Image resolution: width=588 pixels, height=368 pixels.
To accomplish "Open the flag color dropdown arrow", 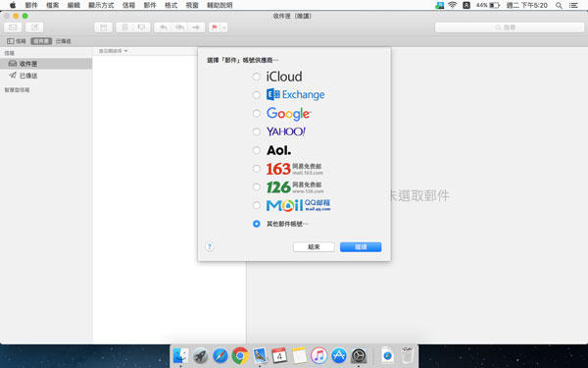I will [223, 27].
